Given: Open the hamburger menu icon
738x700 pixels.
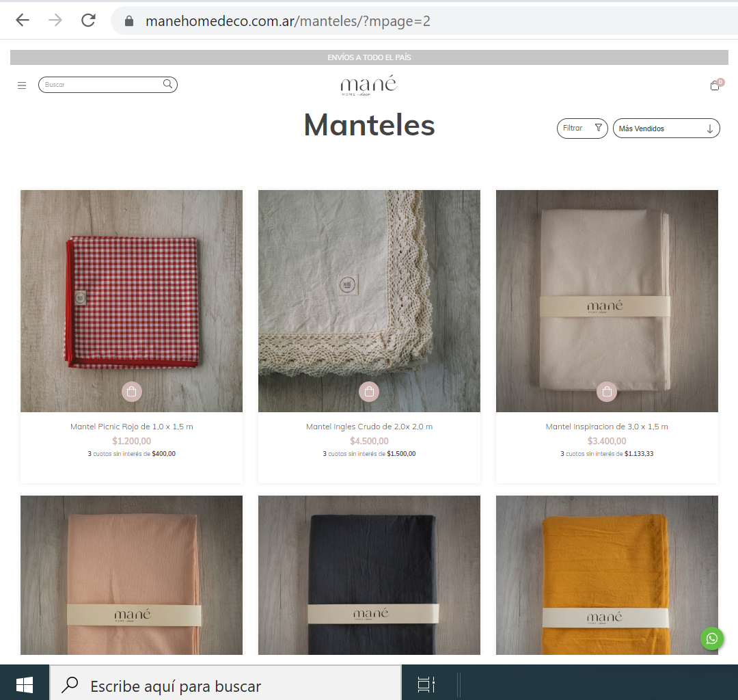Looking at the screenshot, I should [22, 85].
